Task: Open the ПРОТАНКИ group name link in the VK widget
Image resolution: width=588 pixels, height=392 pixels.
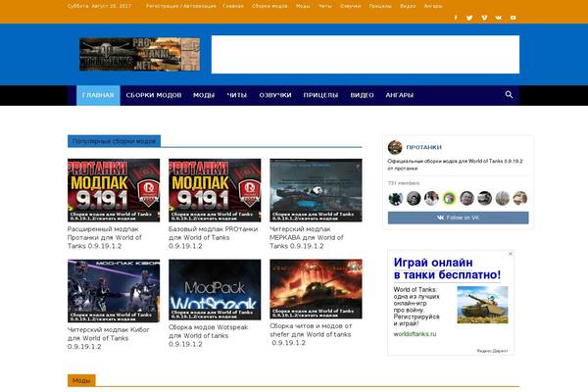Action: coord(424,147)
